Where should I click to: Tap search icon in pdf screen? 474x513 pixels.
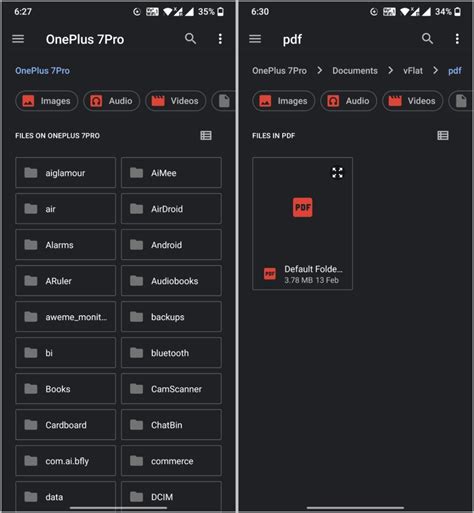[x=427, y=39]
